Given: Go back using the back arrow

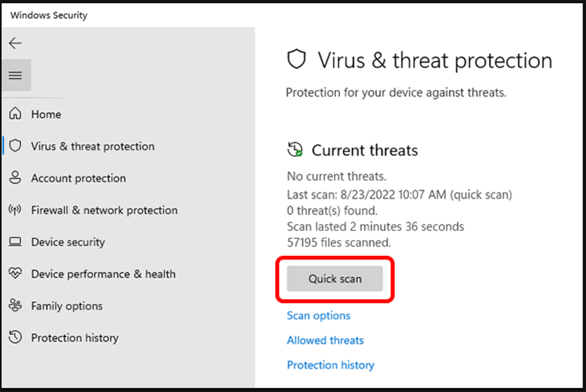Looking at the screenshot, I should pyautogui.click(x=15, y=43).
